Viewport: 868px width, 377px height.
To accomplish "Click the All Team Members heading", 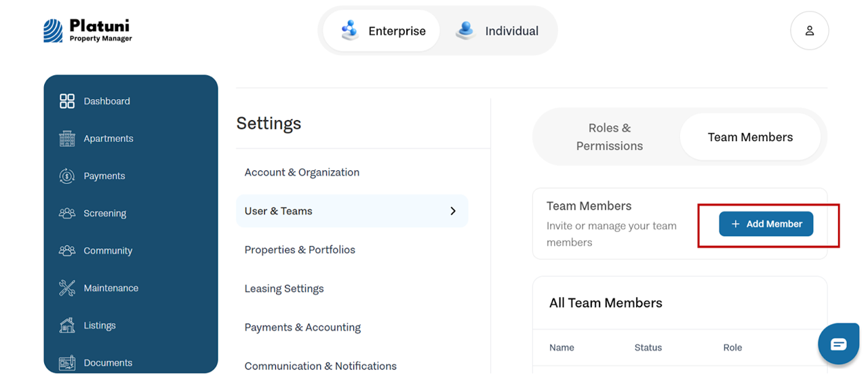I will click(606, 302).
